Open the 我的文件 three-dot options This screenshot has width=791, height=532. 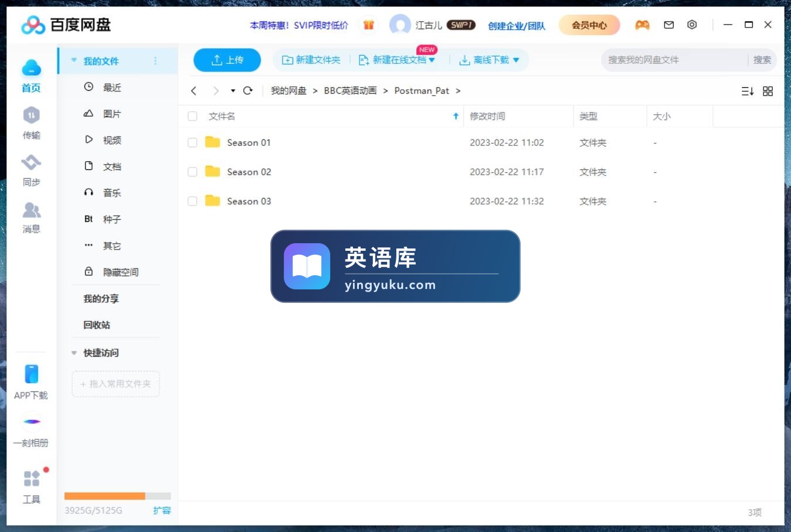point(155,61)
